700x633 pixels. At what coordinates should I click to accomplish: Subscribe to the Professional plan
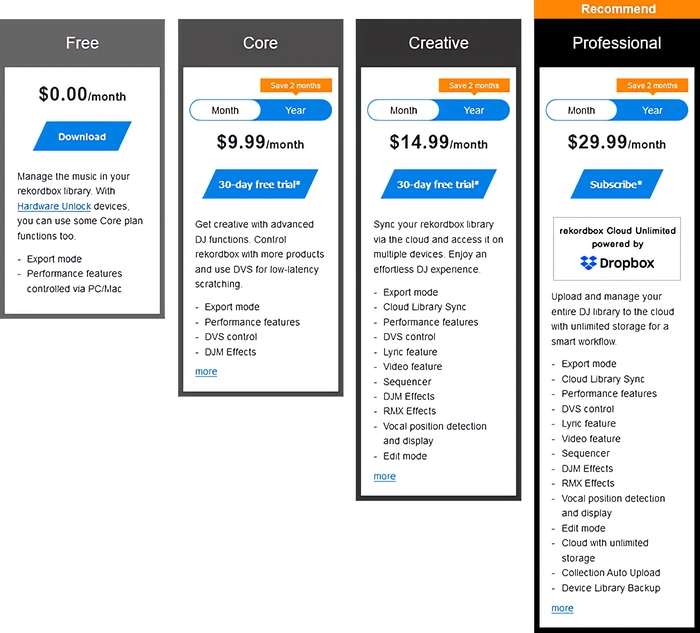617,184
